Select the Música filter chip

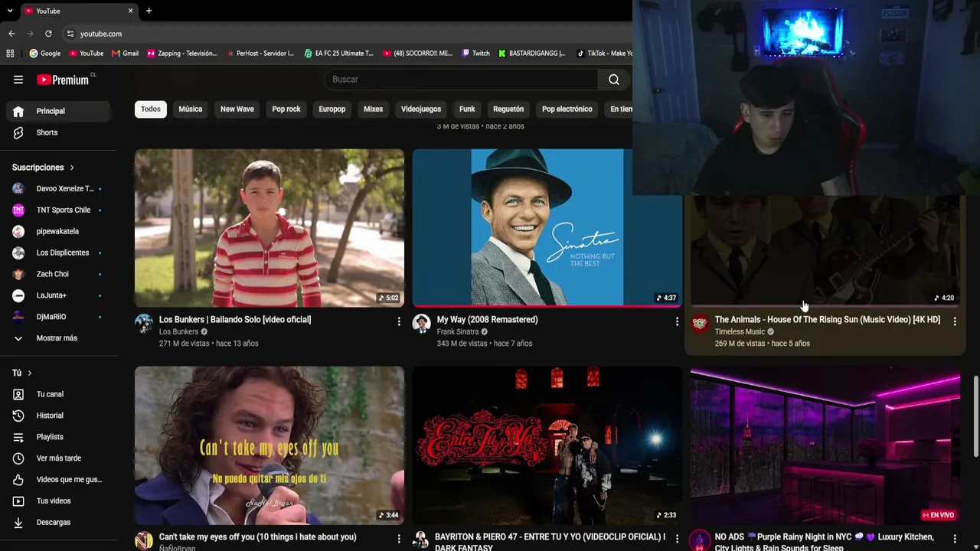point(191,109)
